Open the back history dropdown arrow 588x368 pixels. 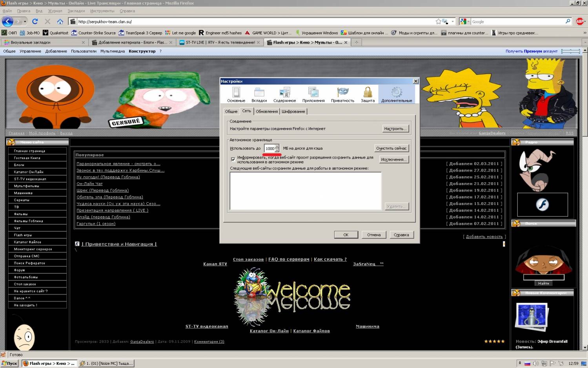25,21
